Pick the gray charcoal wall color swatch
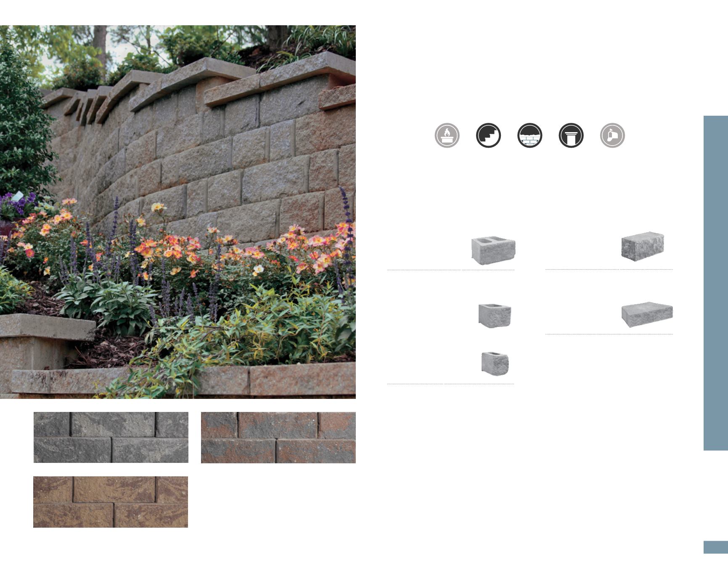728x563 pixels. (111, 438)
